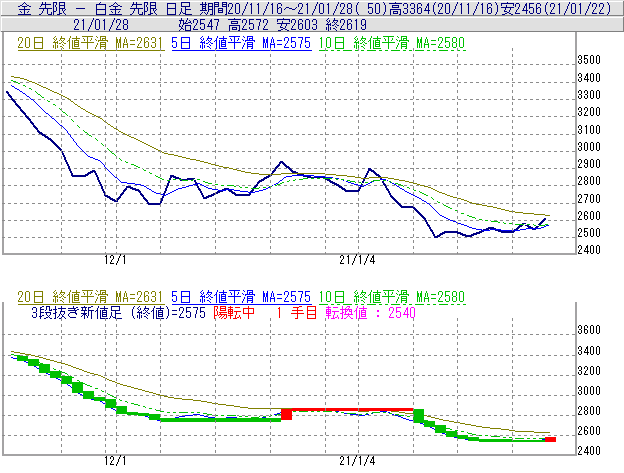
Task: Click the 20日 終値平滑 MA=2631 legend in lower chart
Action: point(90,297)
